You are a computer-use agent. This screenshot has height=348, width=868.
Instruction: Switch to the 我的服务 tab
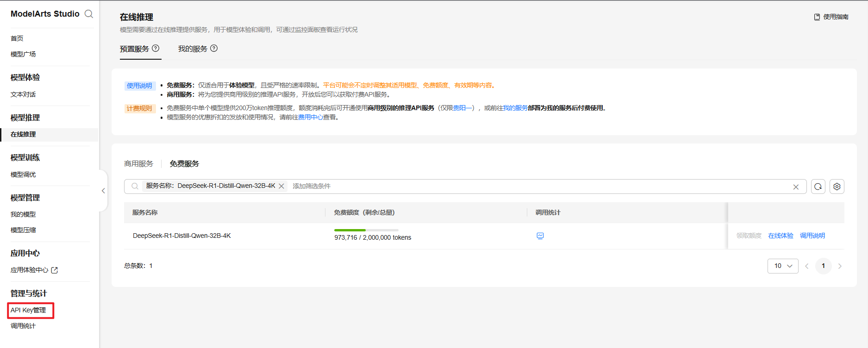[193, 49]
